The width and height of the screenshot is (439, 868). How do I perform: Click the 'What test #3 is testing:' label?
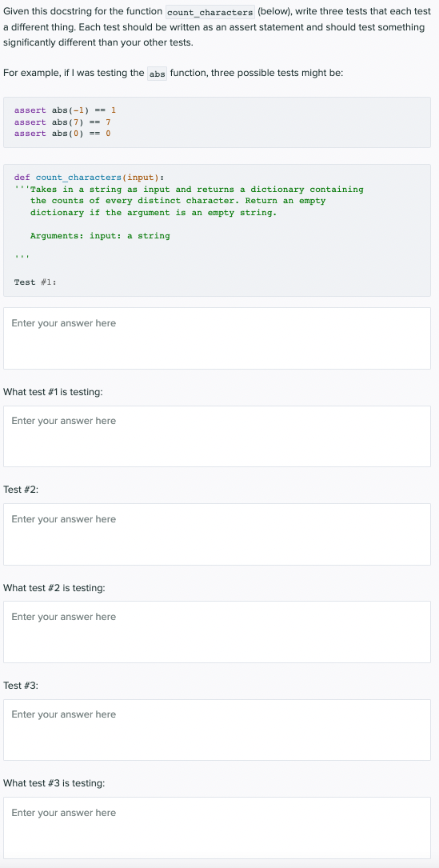point(54,783)
